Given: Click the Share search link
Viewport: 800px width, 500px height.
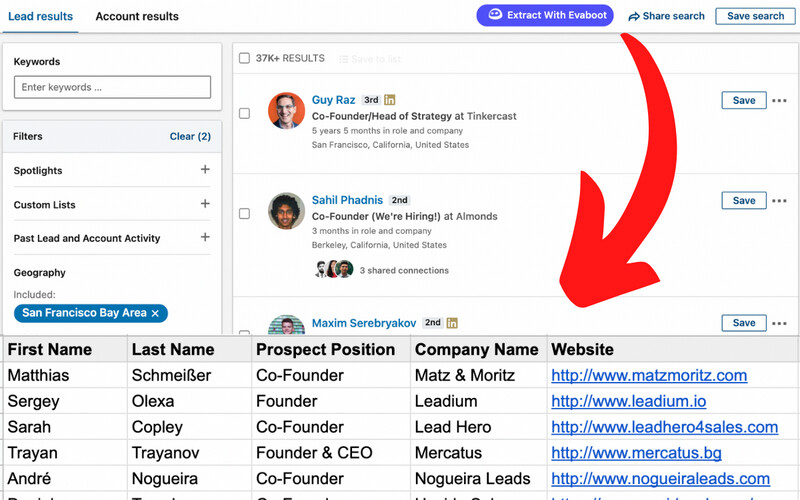Looking at the screenshot, I should tap(666, 16).
